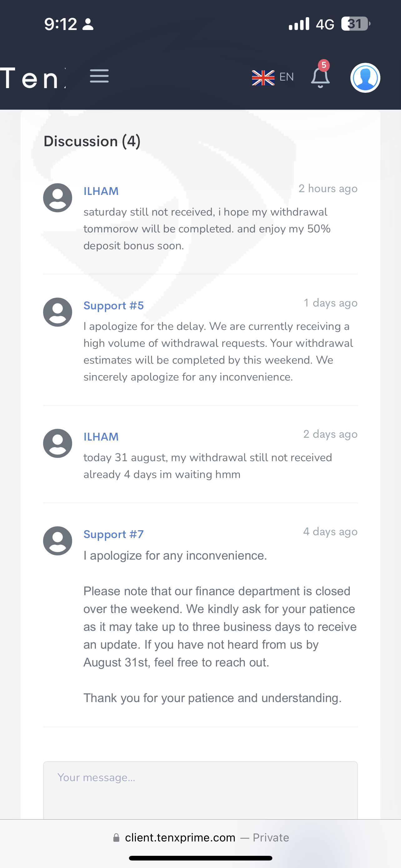Focus the Your message text box

(200, 790)
